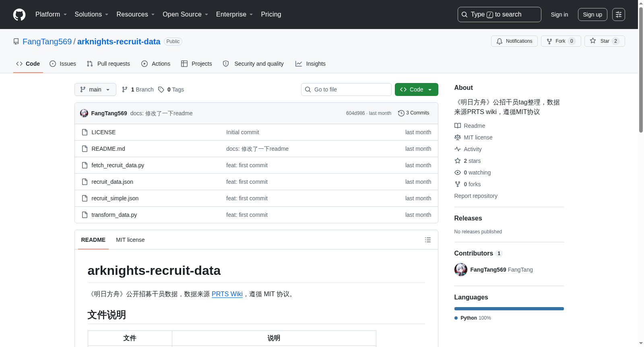Click the Python language bar
This screenshot has height=347, width=644.
509,309
